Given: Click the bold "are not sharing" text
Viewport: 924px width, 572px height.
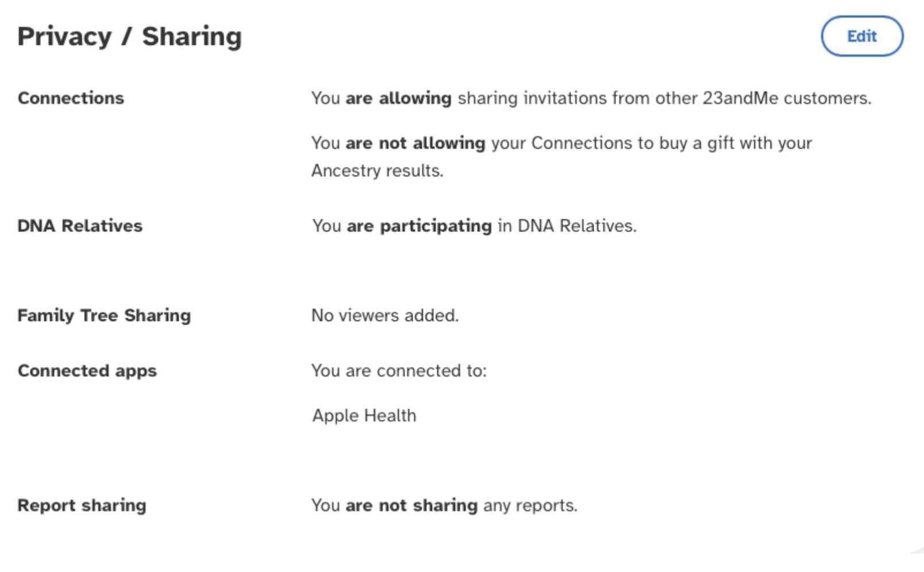Looking at the screenshot, I should tap(411, 505).
